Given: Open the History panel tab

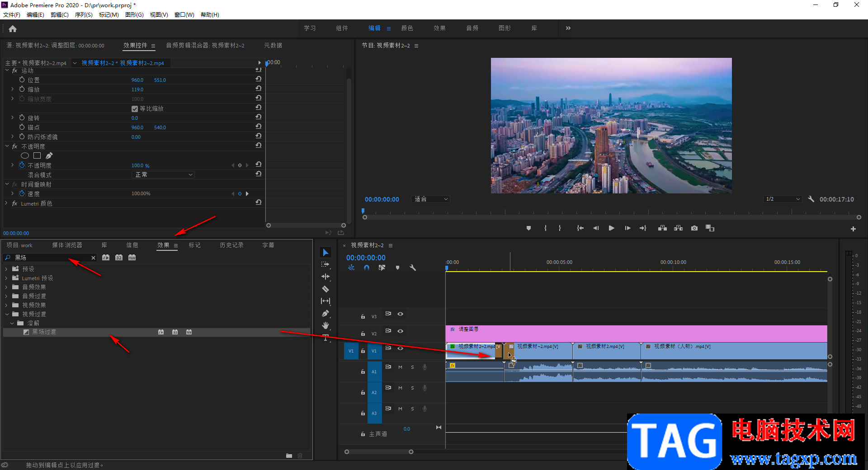Looking at the screenshot, I should (x=231, y=245).
